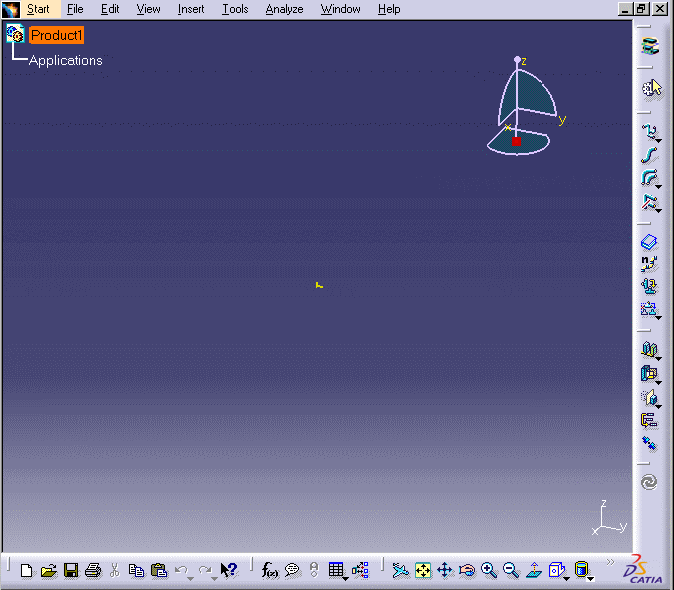
Task: Open the Design Table dropdown in the bottom toolbar
Action: point(346,578)
